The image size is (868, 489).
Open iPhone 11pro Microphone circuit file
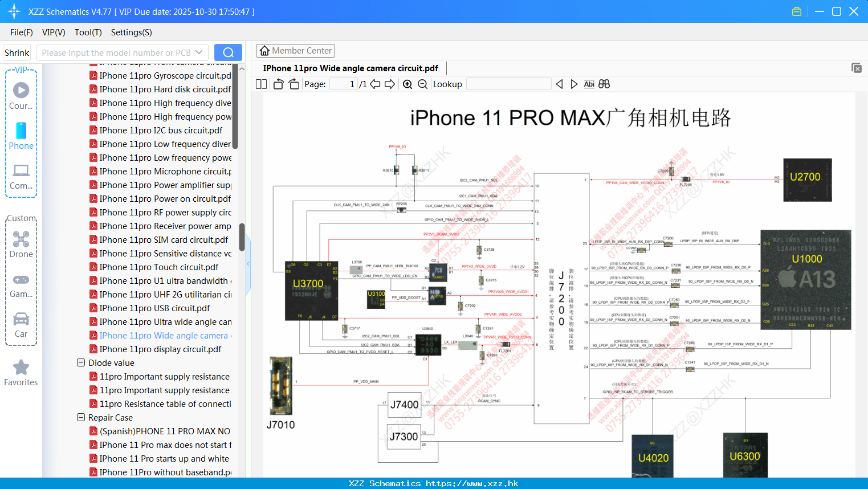(x=161, y=171)
